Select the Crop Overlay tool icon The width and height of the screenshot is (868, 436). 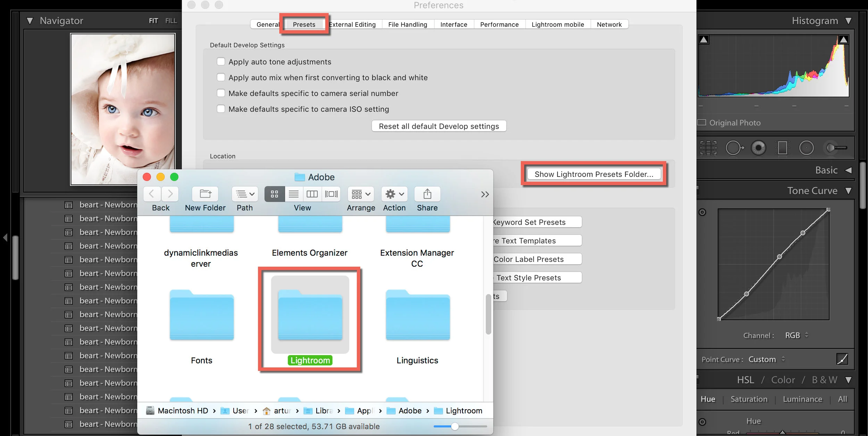[708, 148]
